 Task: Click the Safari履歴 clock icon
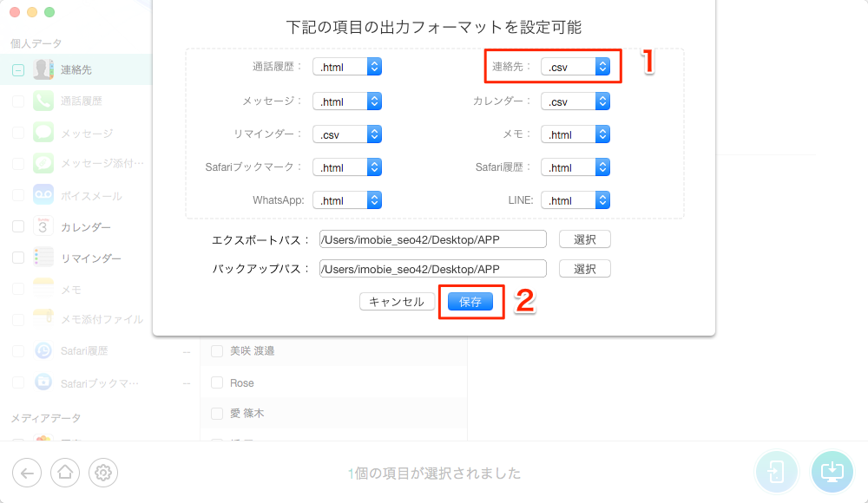pyautogui.click(x=43, y=350)
